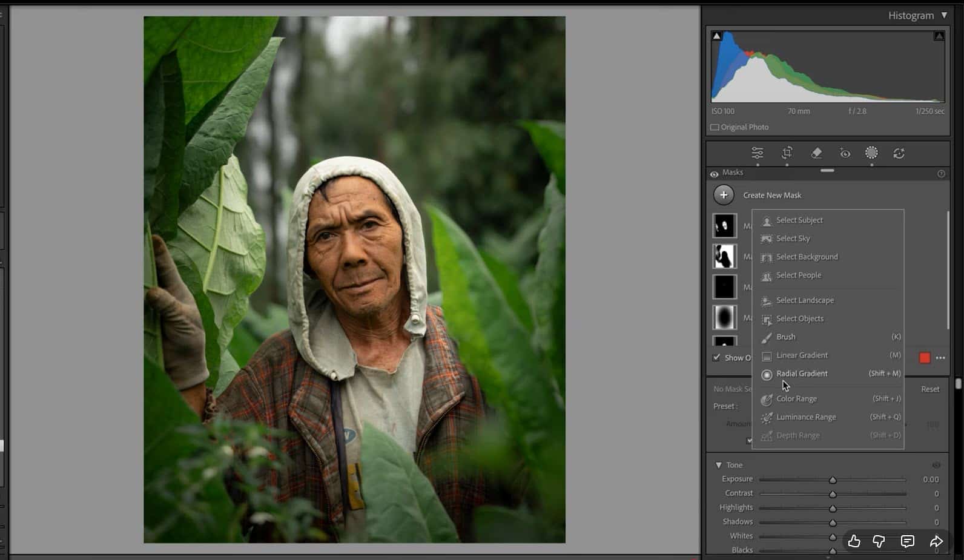Select the Red Eye correction tool
This screenshot has width=964, height=560.
(845, 153)
